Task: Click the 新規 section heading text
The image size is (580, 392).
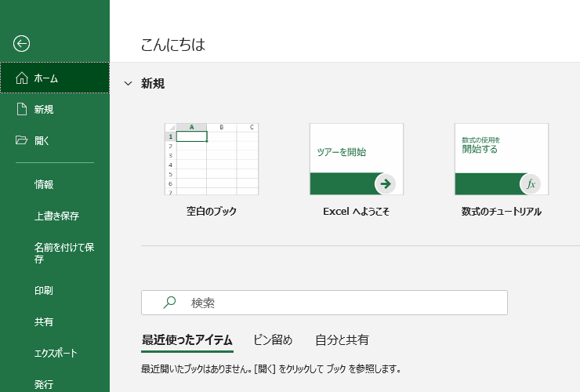Action: [x=153, y=84]
